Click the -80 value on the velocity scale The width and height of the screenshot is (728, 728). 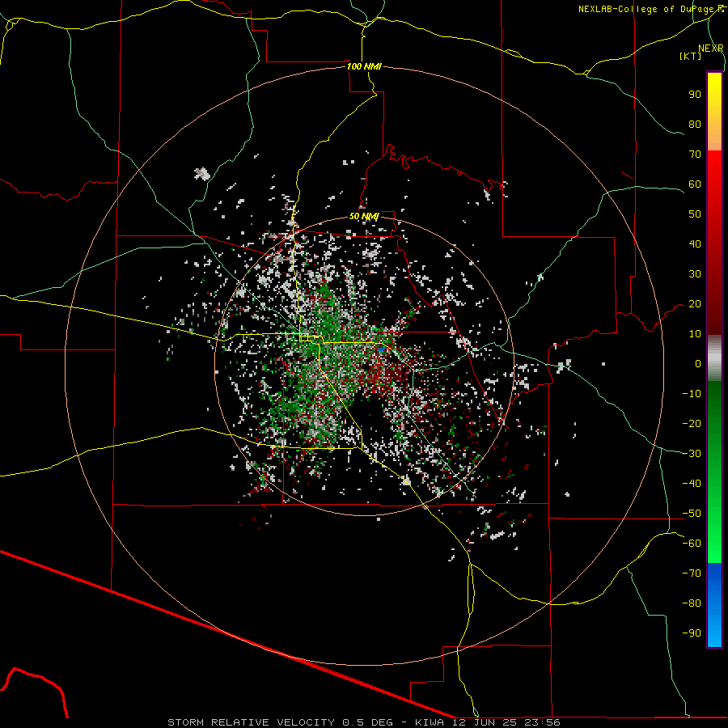pyautogui.click(x=692, y=603)
